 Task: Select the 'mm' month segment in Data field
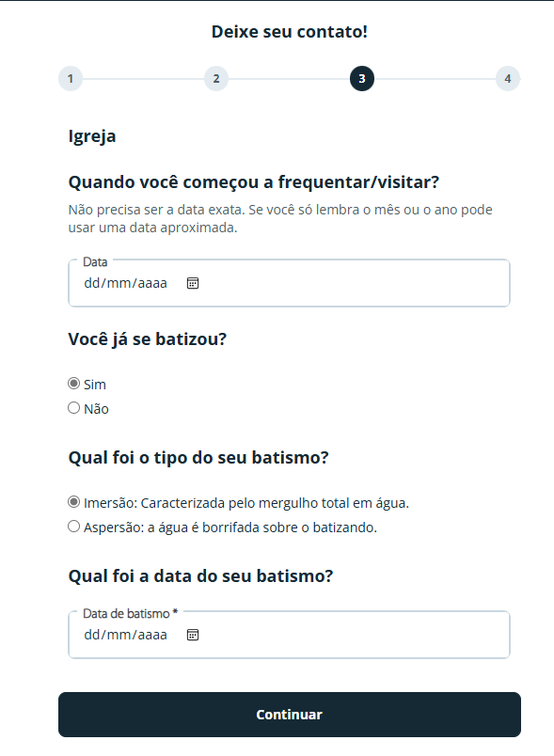[119, 283]
